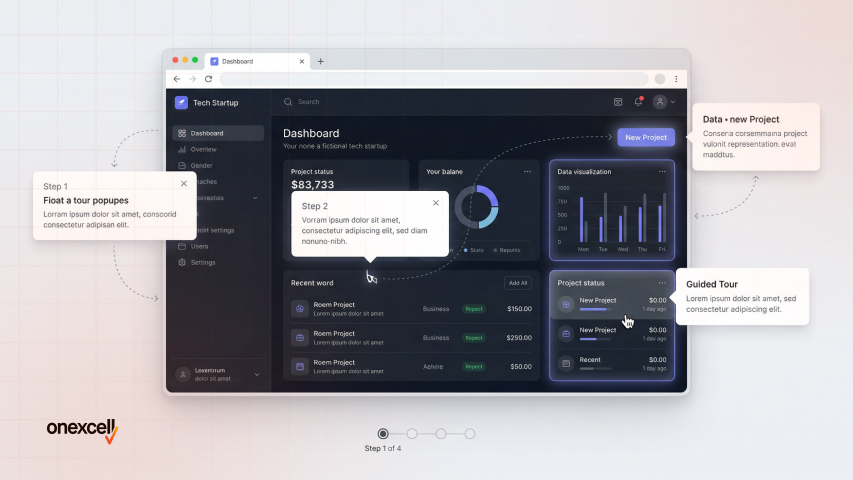Click the Recent item icon
Image resolution: width=853 pixels, height=480 pixels.
tap(566, 363)
